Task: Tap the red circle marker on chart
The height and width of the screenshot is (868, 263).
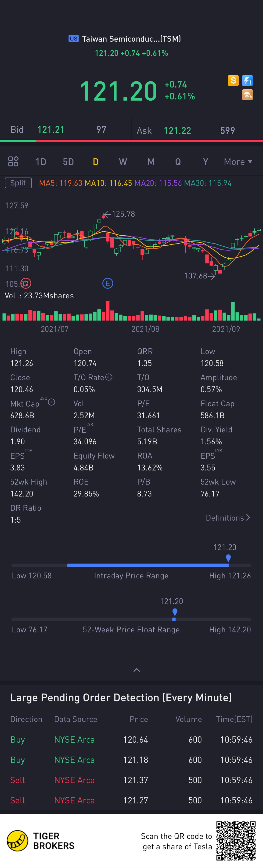Action: point(25,283)
